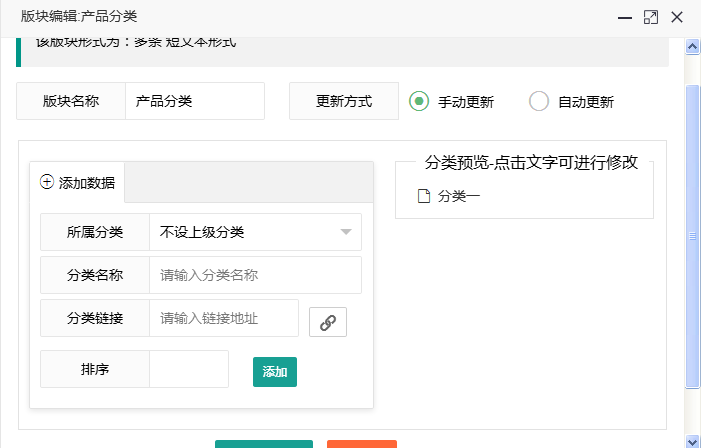The height and width of the screenshot is (448, 701).
Task: Select the 自动更新 radio option
Action: [x=539, y=101]
